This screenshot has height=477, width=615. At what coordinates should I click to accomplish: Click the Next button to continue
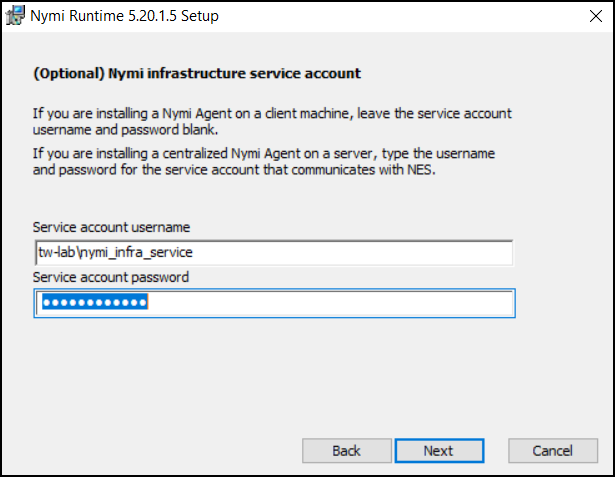click(x=438, y=451)
